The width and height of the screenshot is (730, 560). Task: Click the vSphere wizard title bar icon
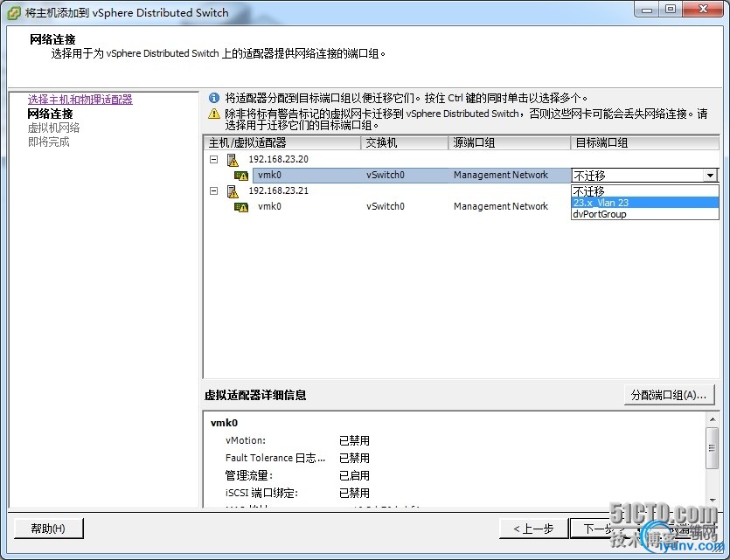click(x=15, y=12)
